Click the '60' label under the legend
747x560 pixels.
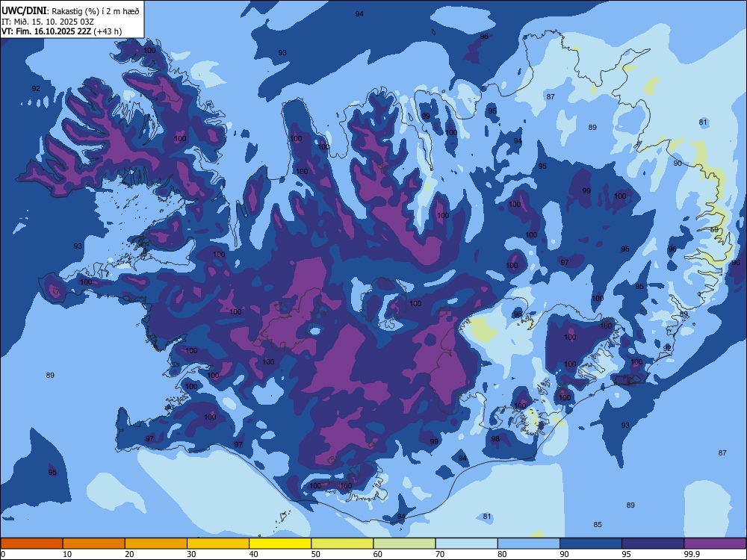coord(378,554)
